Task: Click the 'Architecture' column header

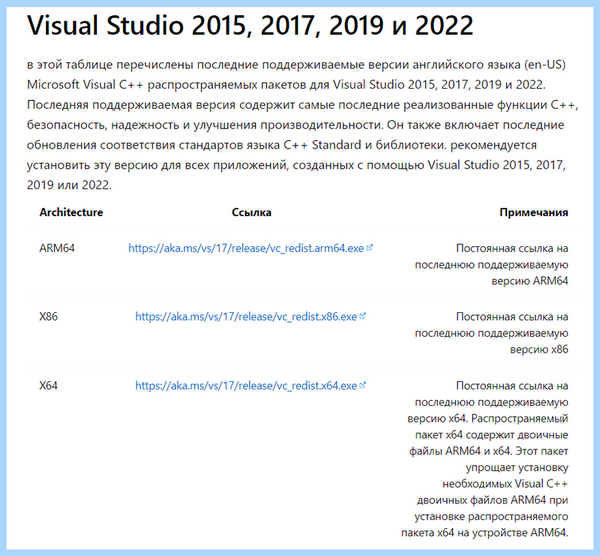Action: pyautogui.click(x=71, y=212)
